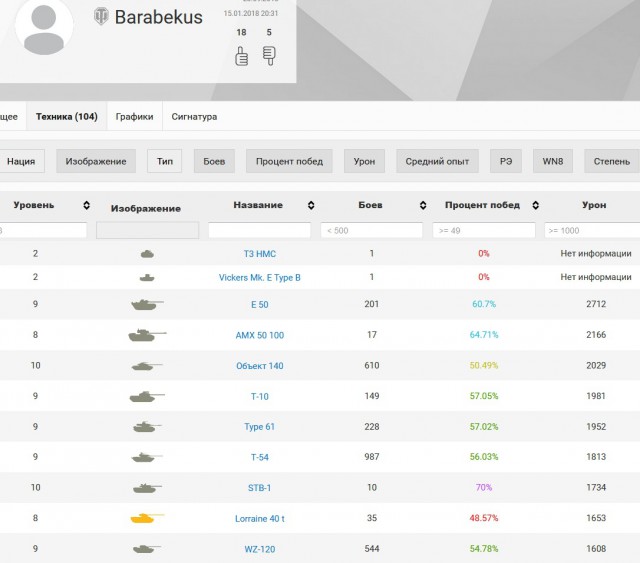Image resolution: width=640 pixels, height=563 pixels.
Task: Focus the Название filter field
Action: tap(260, 230)
